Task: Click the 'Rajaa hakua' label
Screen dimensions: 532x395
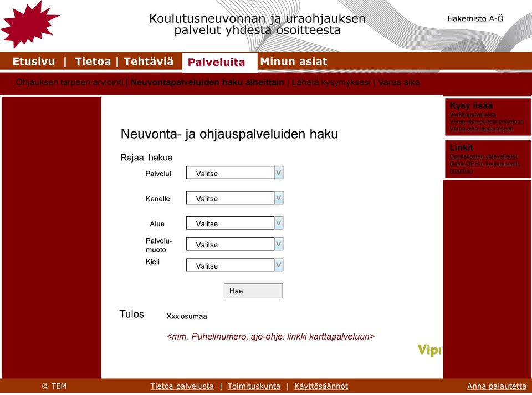Action: [146, 158]
